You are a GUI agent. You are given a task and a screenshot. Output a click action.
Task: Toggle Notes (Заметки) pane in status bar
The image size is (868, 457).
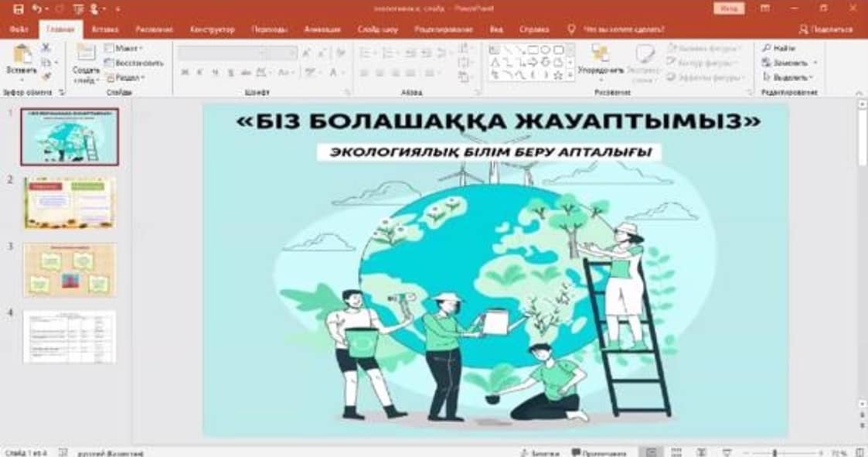point(534,452)
